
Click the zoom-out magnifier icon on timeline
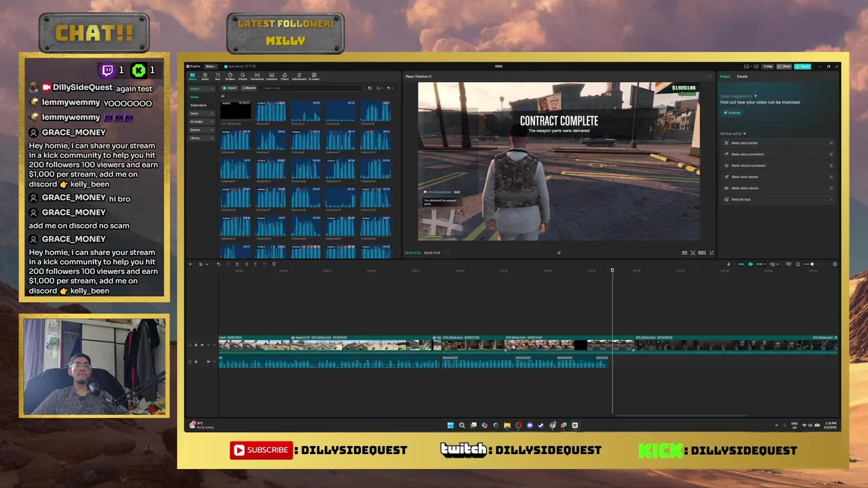click(797, 264)
